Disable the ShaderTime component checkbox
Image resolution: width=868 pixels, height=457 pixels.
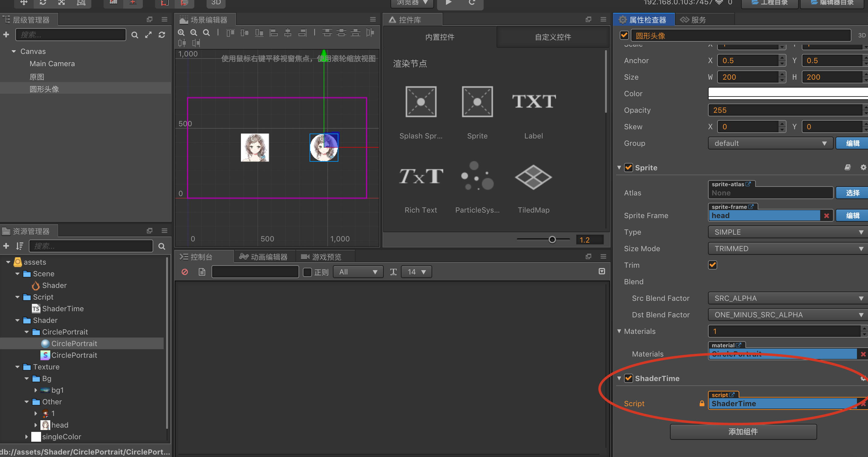tap(628, 378)
